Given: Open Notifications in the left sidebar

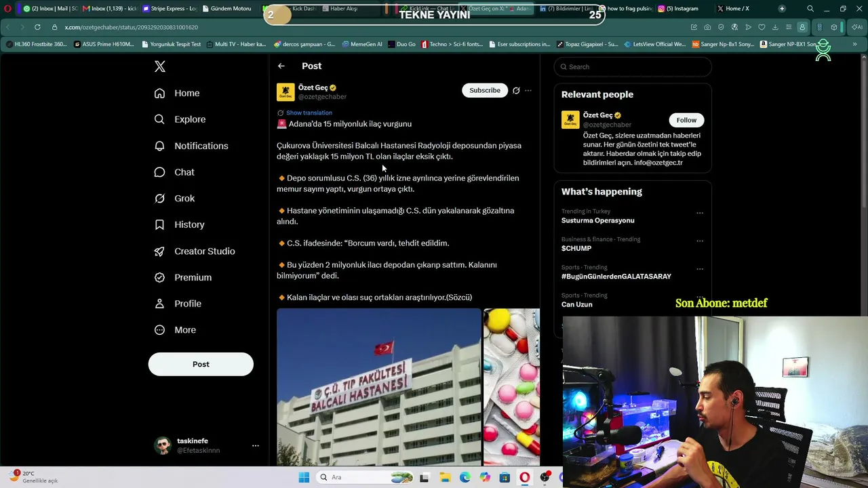Looking at the screenshot, I should (191, 146).
